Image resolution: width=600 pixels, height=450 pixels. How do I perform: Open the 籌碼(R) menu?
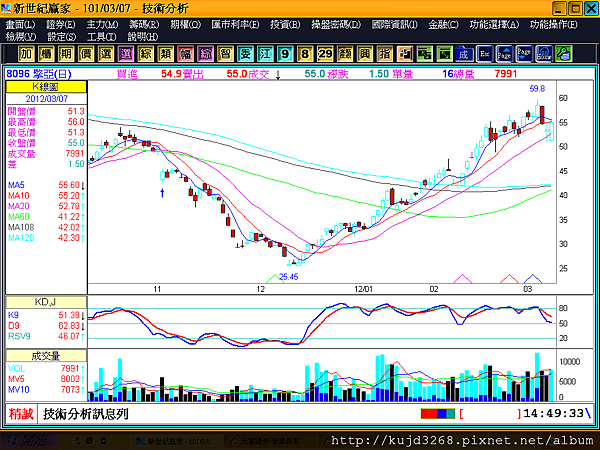click(144, 25)
